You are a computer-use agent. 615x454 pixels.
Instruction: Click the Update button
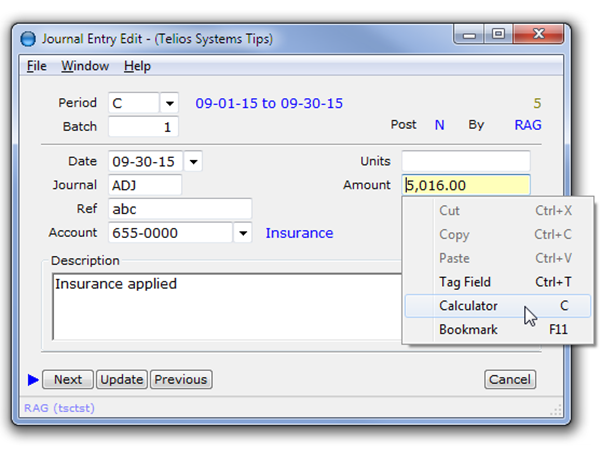point(122,379)
